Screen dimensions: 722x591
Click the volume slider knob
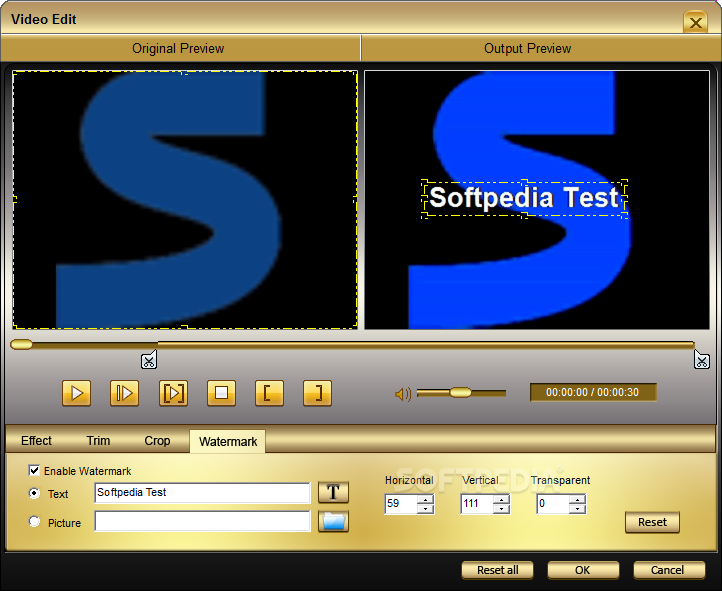(x=460, y=392)
